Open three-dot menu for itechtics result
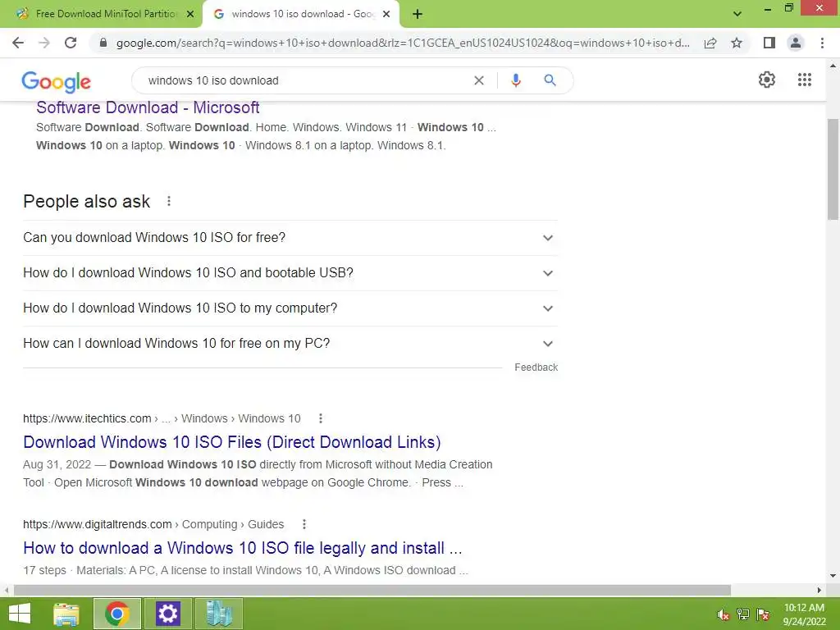 [x=321, y=418]
